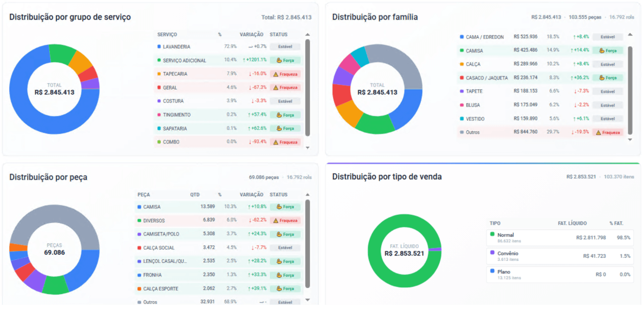Click the LAVANDERIA blue legend swatch
The image size is (644, 309).
(x=159, y=47)
